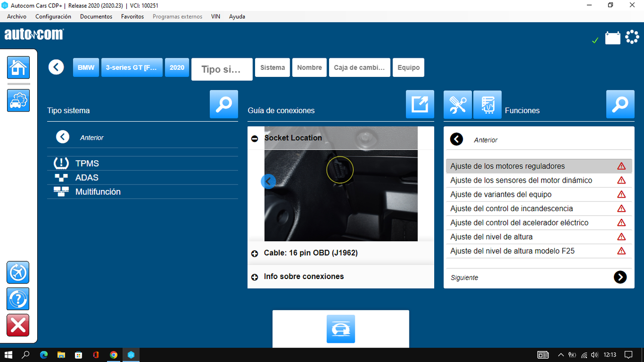This screenshot has height=362, width=644.
Task: Click the TPMS tire pressure icon
Action: 61,163
